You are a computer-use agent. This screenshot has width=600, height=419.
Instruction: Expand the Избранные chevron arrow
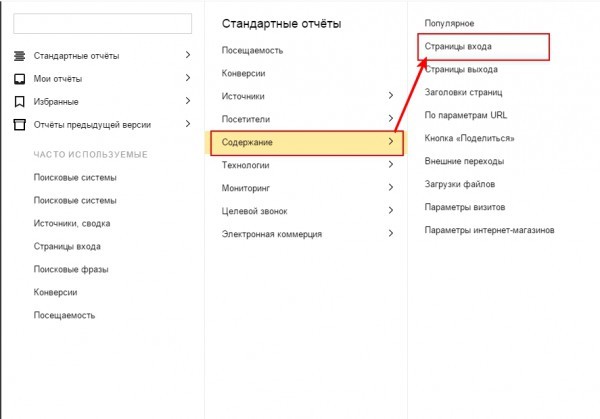(188, 101)
